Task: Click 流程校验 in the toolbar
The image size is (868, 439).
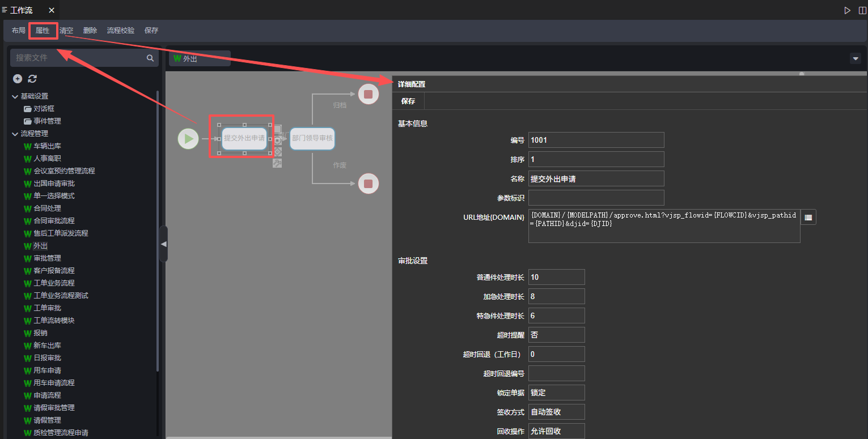Action: pyautogui.click(x=121, y=31)
